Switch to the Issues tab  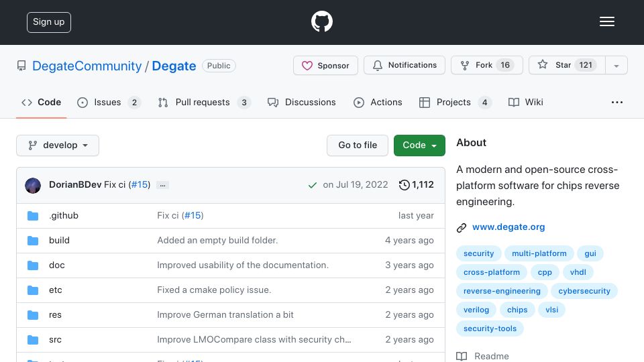coord(109,102)
